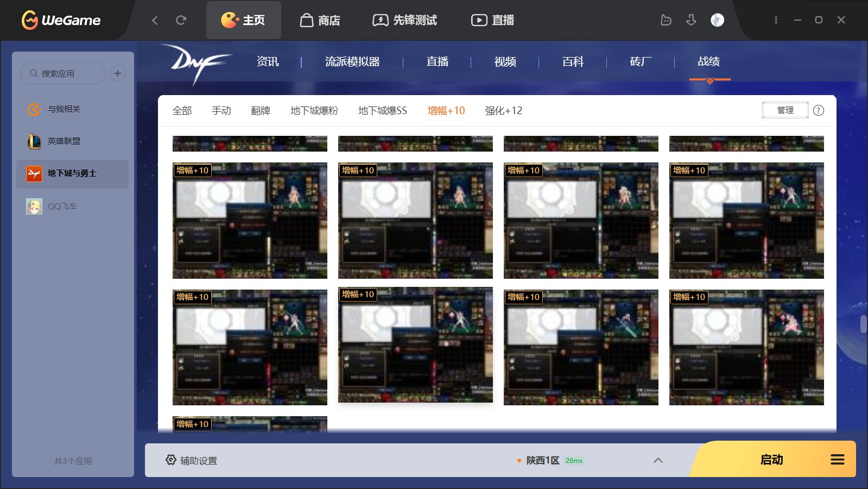Open the downloads icon in the title bar
Viewport: 868px width, 489px height.
tap(691, 20)
